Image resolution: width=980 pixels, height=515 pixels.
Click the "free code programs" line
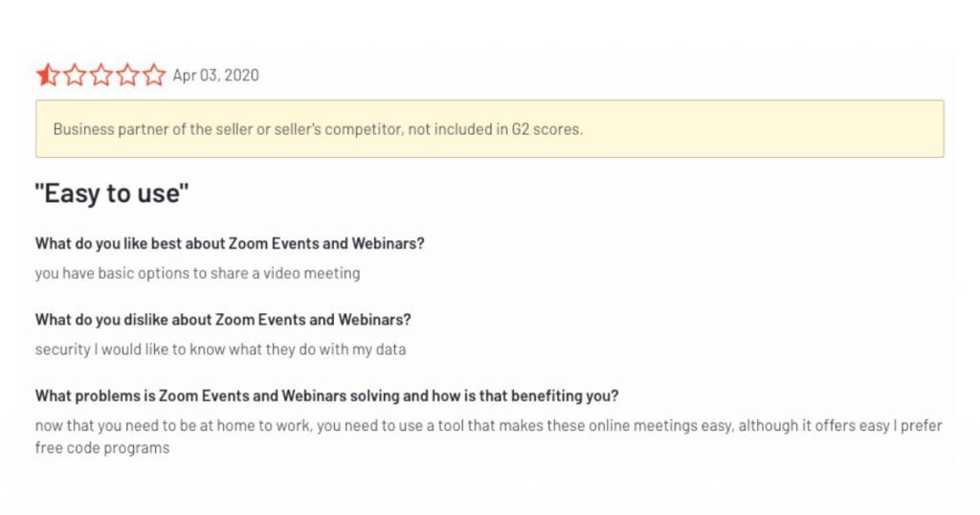tap(102, 447)
